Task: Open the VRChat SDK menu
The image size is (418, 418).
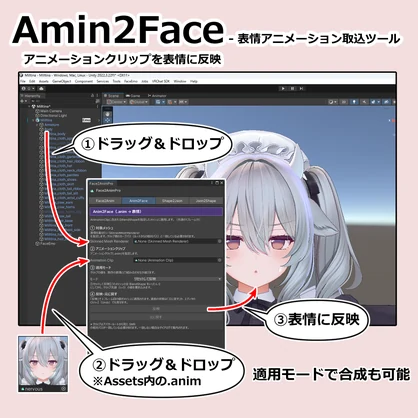Action: (x=161, y=81)
